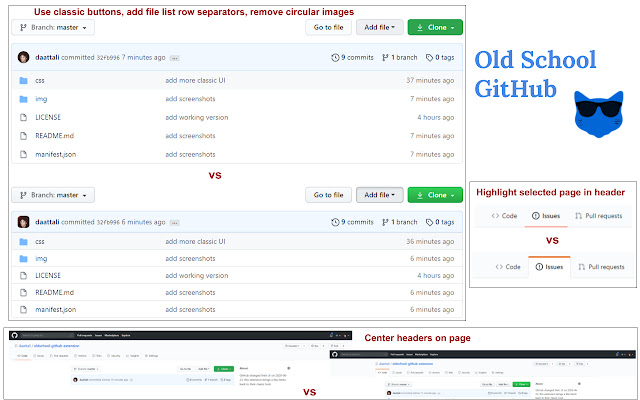
Task: Open Branch: master dropdown above circular avatar
Action: pyautogui.click(x=53, y=27)
